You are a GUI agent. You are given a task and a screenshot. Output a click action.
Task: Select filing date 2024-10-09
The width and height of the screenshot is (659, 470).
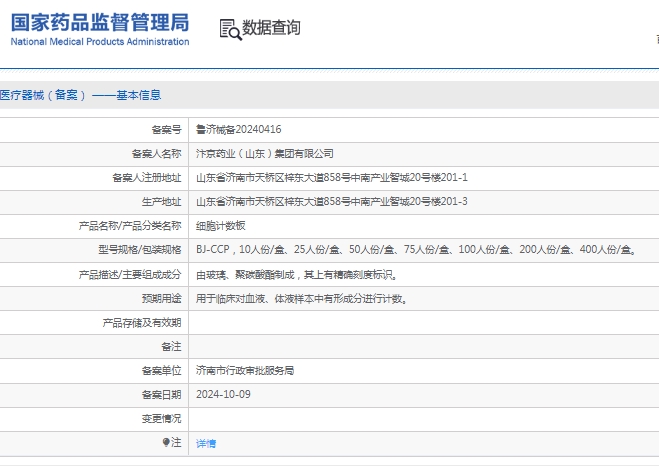pos(223,394)
